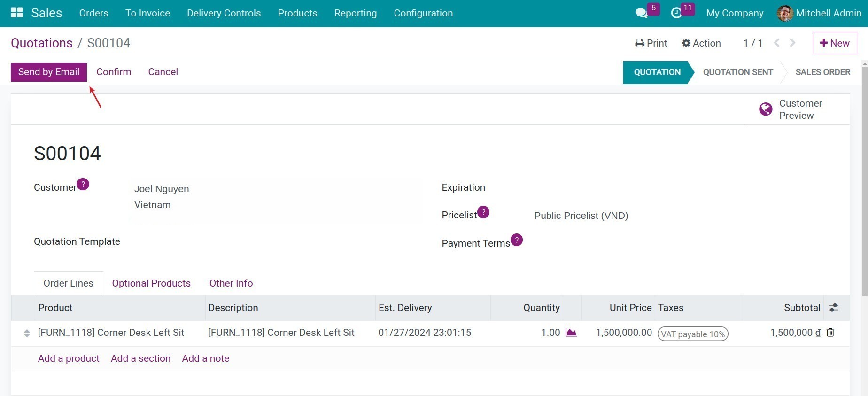Click Add a note link
The image size is (868, 396).
coord(206,358)
